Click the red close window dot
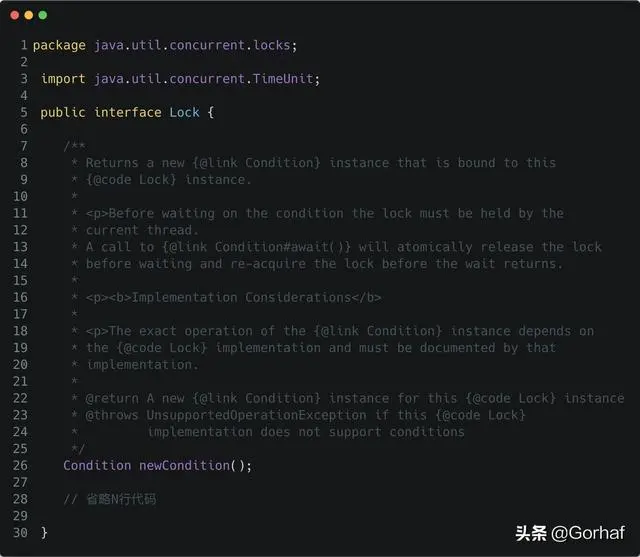This screenshot has width=640, height=557. tap(15, 15)
